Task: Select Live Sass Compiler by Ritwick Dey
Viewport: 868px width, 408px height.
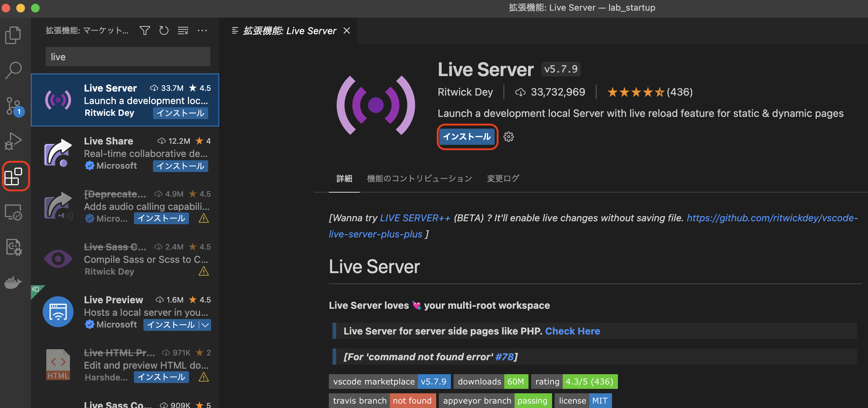Action: tap(125, 259)
